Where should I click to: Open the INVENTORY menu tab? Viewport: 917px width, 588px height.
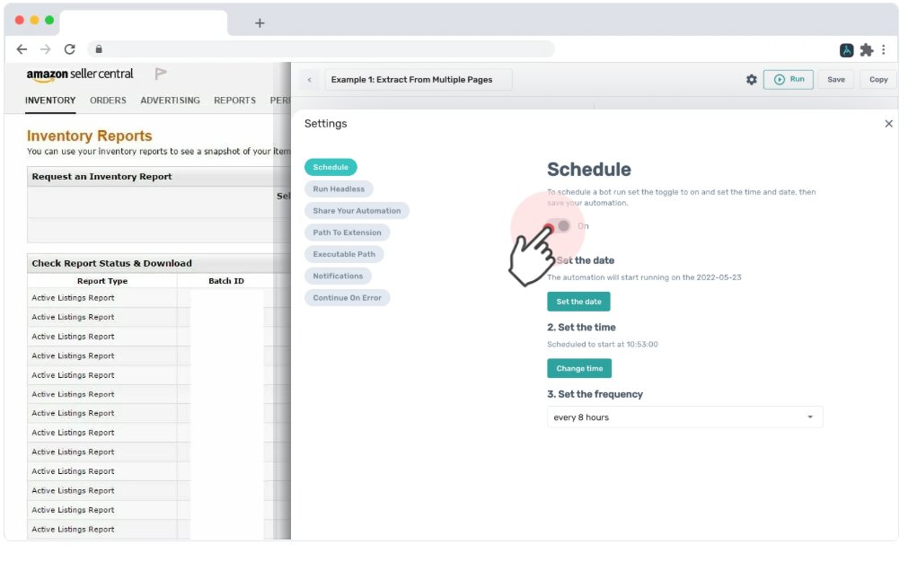click(x=50, y=101)
